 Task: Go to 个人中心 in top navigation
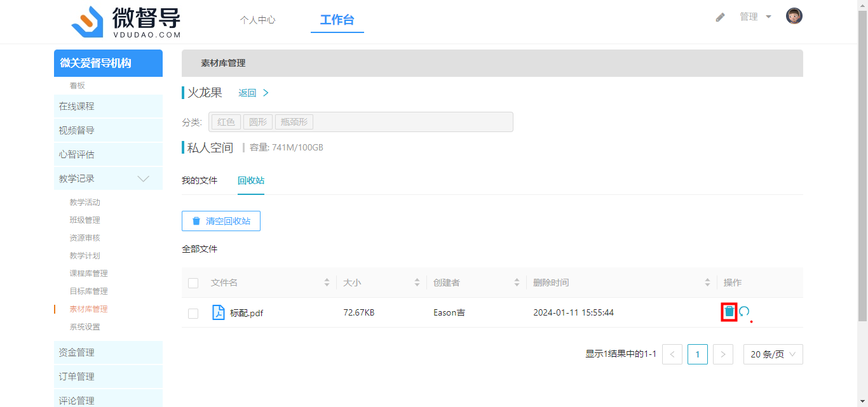click(x=257, y=20)
